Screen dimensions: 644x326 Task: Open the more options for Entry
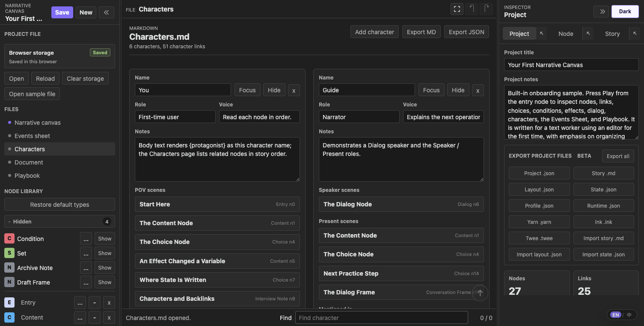(x=80, y=303)
